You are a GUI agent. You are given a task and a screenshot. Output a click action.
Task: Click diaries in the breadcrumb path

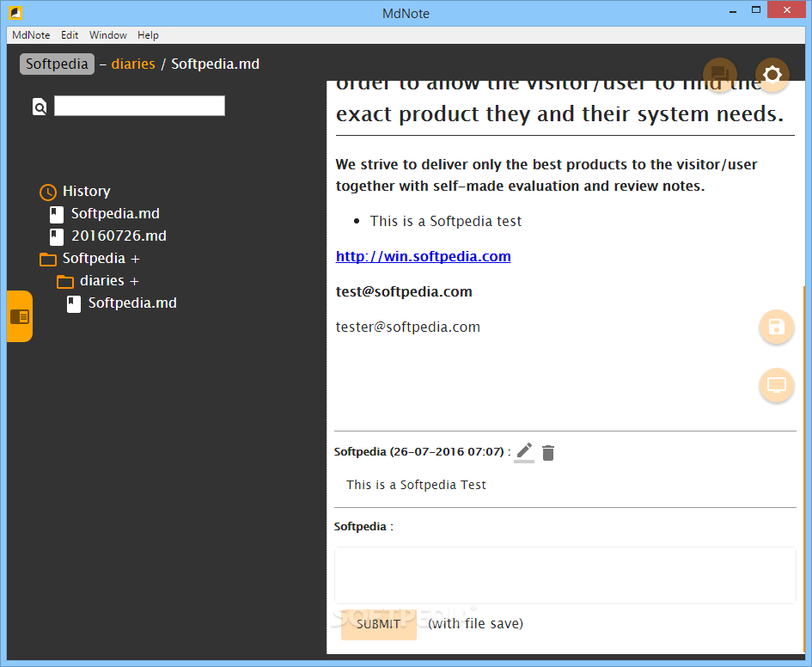coord(133,64)
